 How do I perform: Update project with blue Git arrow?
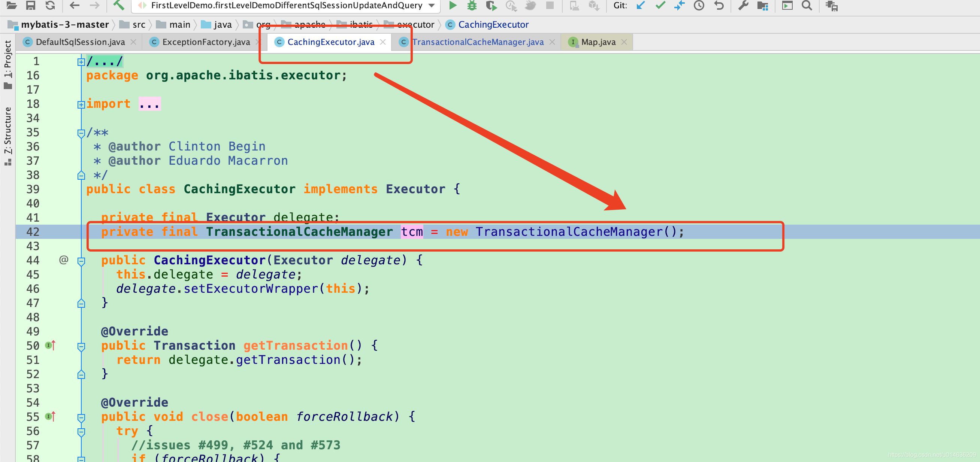pos(641,5)
